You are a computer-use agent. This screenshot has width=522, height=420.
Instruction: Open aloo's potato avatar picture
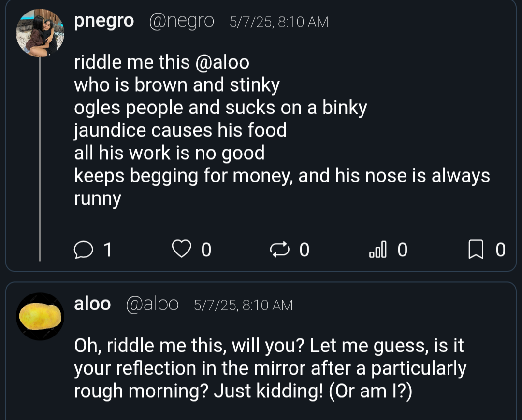point(40,316)
